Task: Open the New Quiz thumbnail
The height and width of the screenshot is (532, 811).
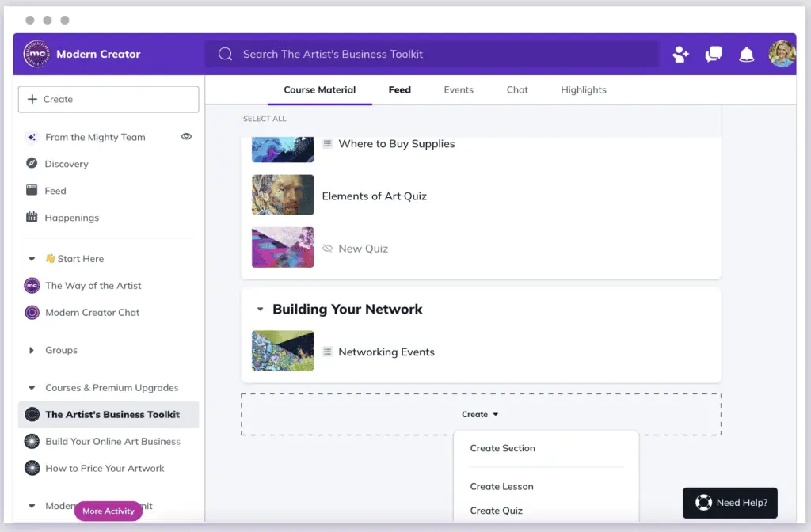Action: pos(283,247)
